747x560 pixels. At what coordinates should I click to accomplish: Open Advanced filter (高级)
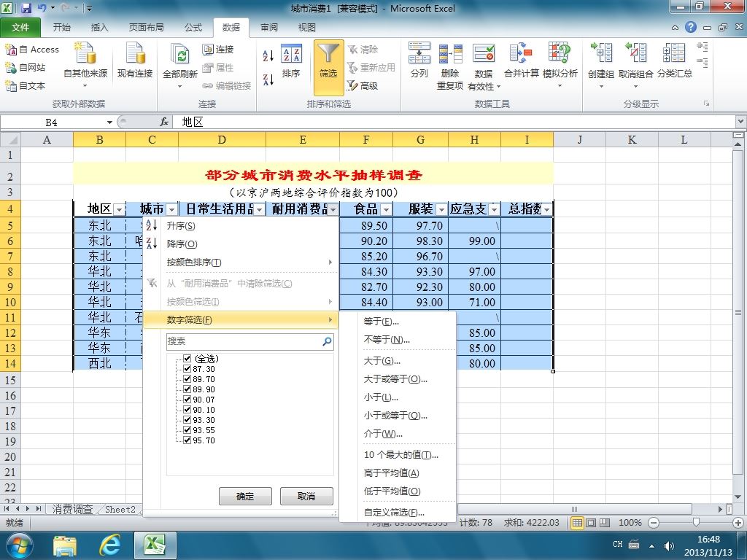coord(363,86)
